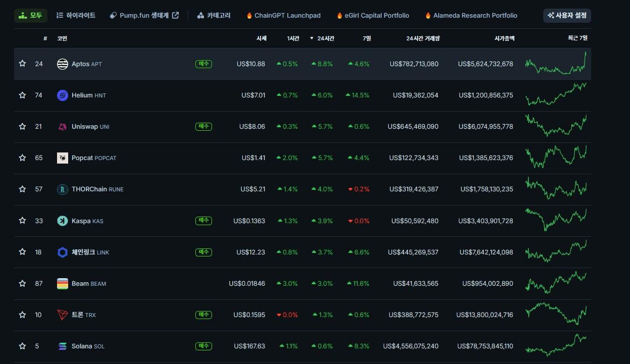Viewport: 630px width, 364px height.
Task: Select the 모두 tab
Action: tap(31, 16)
